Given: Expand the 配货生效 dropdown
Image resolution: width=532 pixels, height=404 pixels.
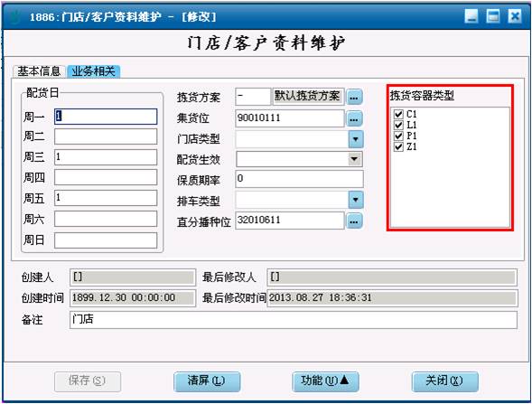Looking at the screenshot, I should point(355,159).
